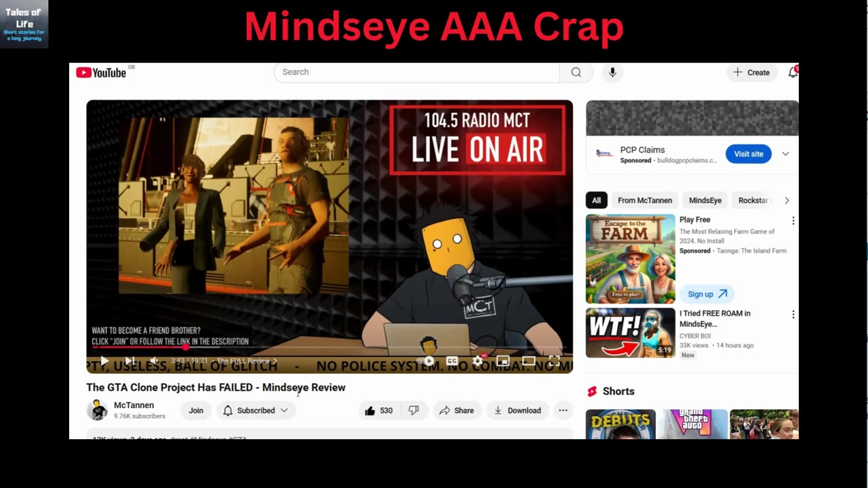Open player settings gear
The image size is (868, 488).
pyautogui.click(x=477, y=361)
